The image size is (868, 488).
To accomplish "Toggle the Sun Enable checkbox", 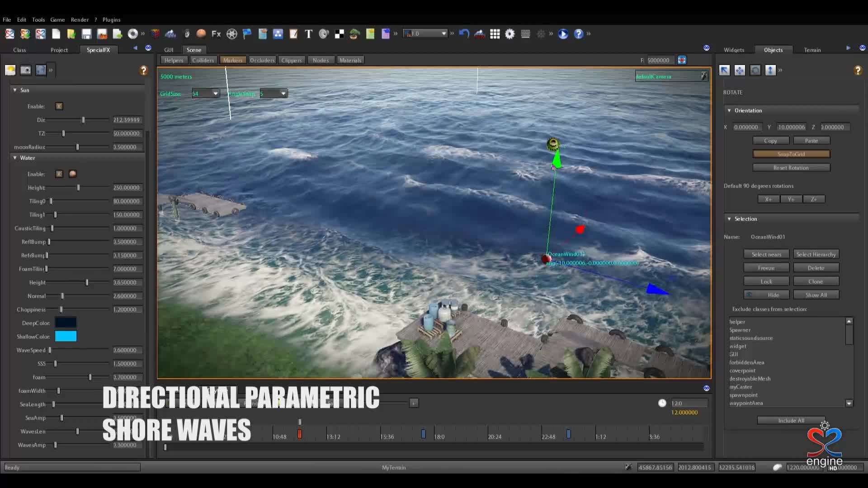I will [59, 106].
